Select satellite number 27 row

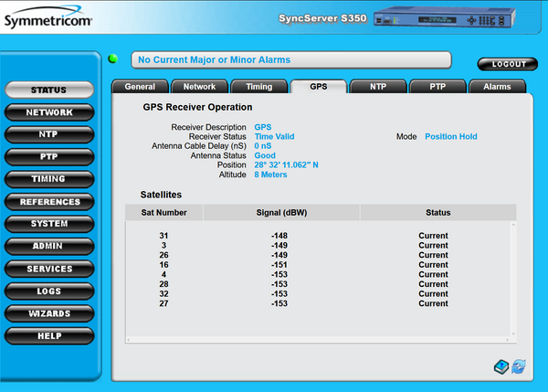point(318,303)
